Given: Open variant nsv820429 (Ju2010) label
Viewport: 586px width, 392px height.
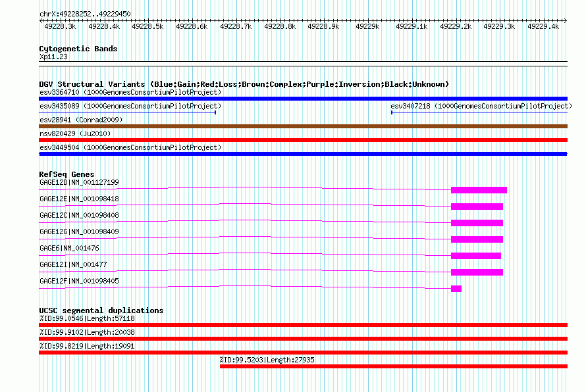Looking at the screenshot, I should [x=75, y=134].
